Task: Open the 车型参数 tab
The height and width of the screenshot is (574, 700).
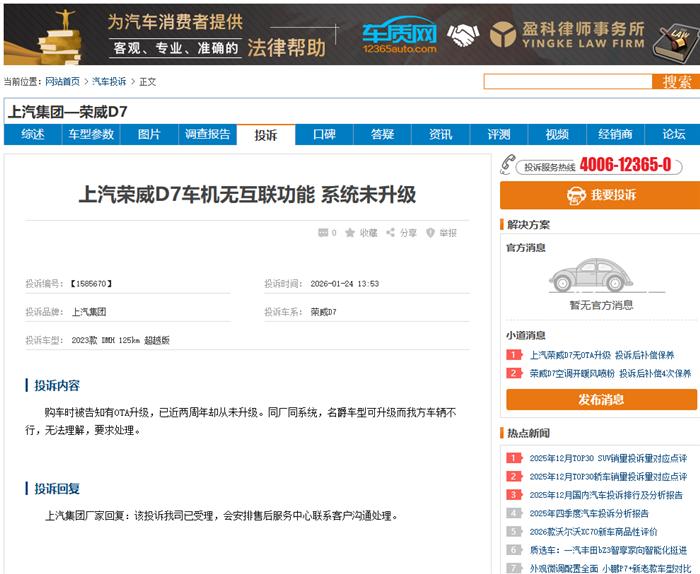Action: 91,135
